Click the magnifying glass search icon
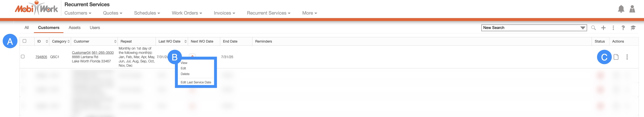644x117 pixels. (x=593, y=28)
